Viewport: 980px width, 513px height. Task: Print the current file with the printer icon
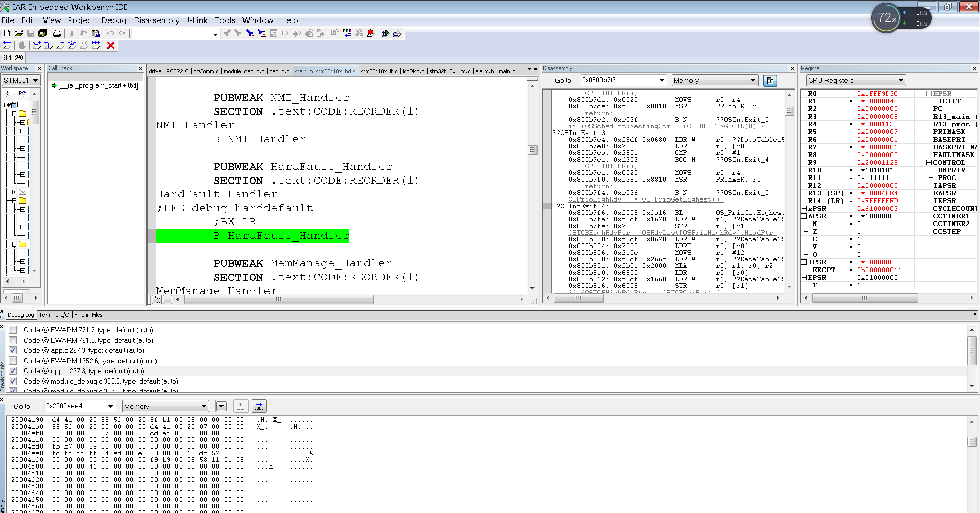[57, 33]
